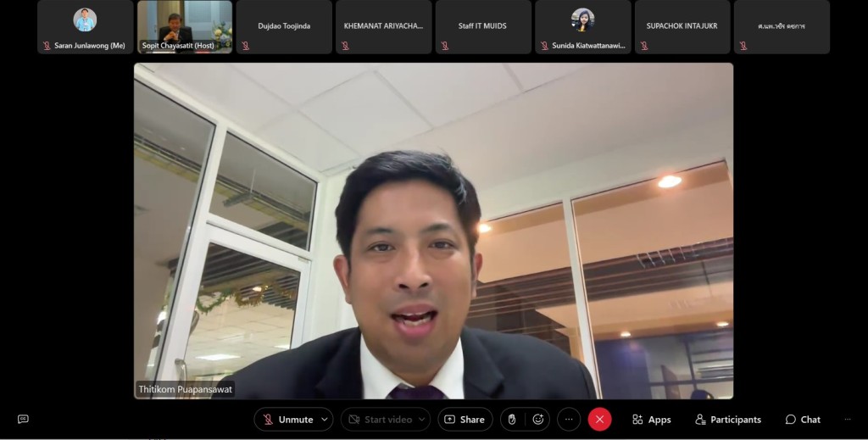Open the emoji reactions icon

(537, 420)
